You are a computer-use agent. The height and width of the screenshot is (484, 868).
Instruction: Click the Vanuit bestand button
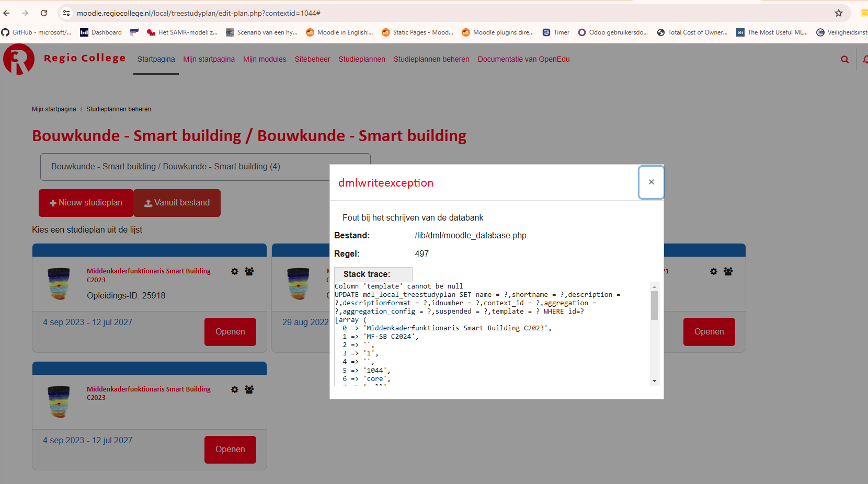click(177, 203)
